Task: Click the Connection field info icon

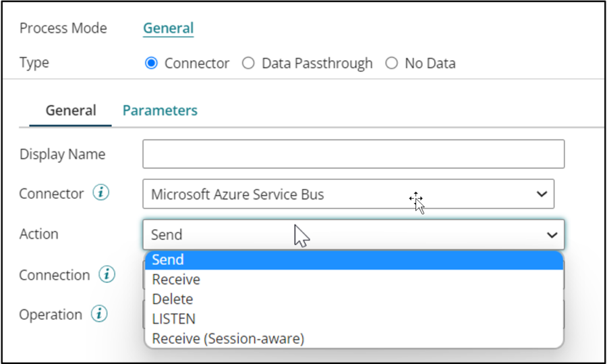Action: point(107,275)
